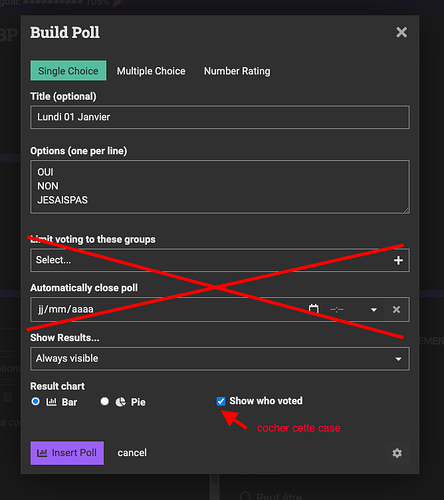This screenshot has width=444, height=500.
Task: Toggle Show who voted checkbox
Action: pos(221,401)
